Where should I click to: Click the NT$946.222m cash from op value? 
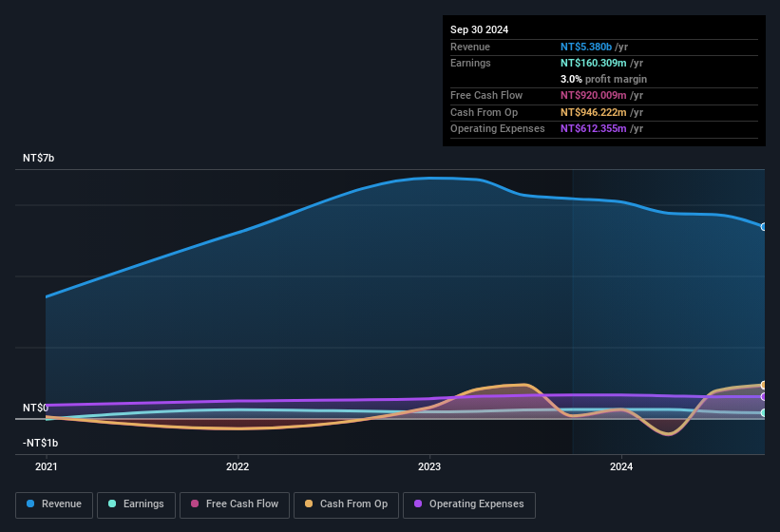click(x=594, y=112)
